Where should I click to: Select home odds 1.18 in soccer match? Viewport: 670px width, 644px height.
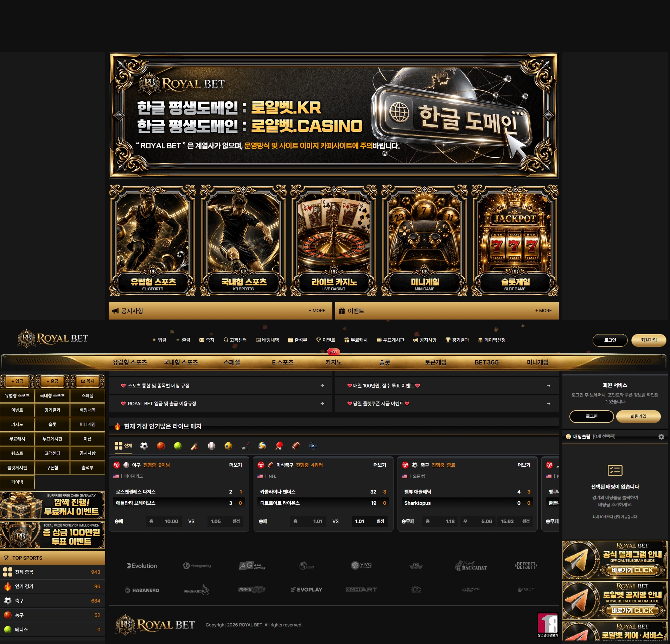click(x=440, y=521)
